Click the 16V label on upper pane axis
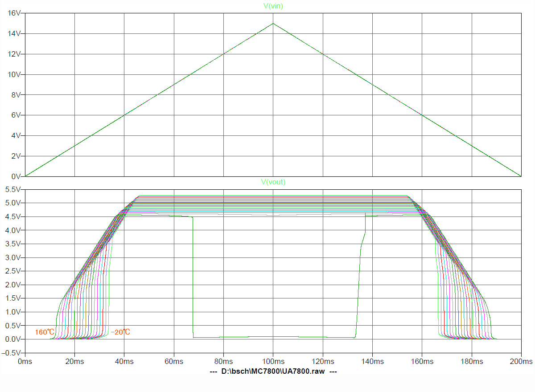Screen dimensions: 535x392 tap(14, 13)
